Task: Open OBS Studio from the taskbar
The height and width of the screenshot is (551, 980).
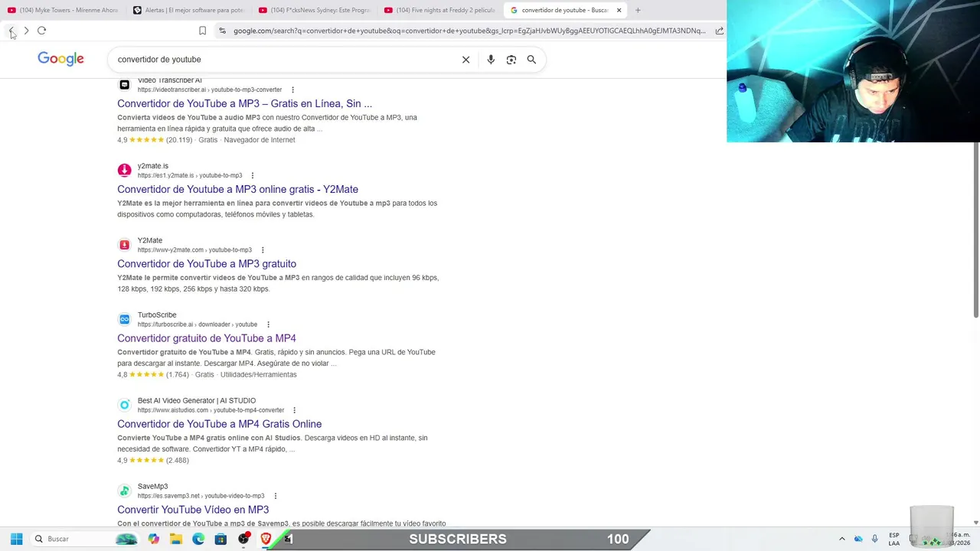Action: tap(243, 539)
